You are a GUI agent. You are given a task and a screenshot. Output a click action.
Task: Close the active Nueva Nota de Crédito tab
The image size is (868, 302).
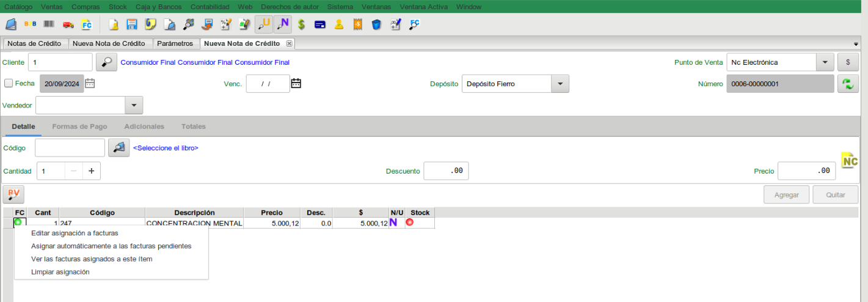tap(290, 43)
